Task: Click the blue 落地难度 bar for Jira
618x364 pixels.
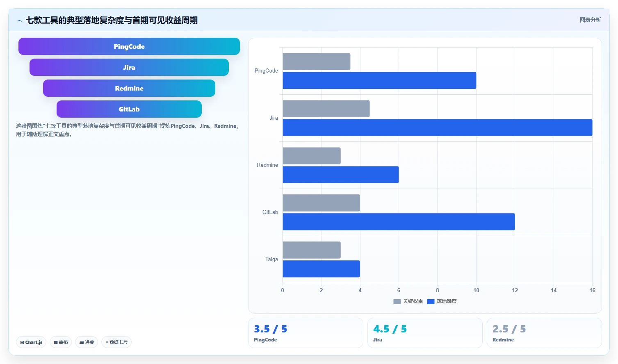Action: (x=438, y=127)
